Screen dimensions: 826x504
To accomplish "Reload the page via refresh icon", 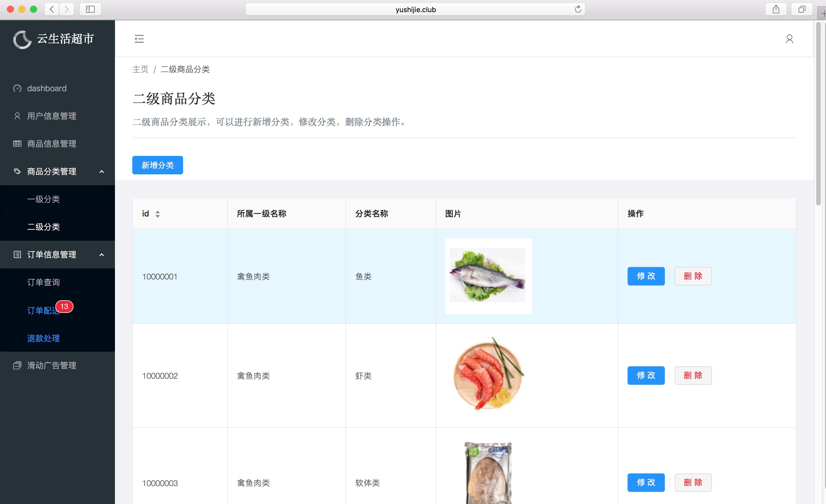I will click(578, 10).
